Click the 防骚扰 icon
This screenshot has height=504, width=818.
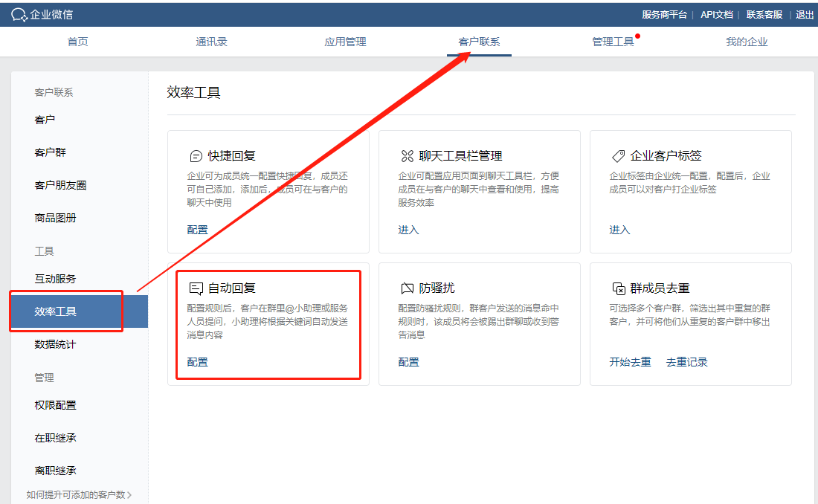click(x=407, y=288)
